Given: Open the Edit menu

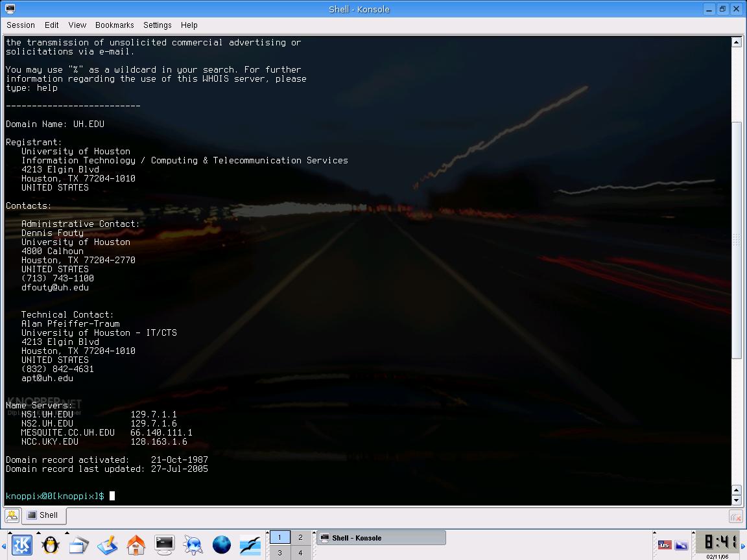Looking at the screenshot, I should (x=51, y=25).
